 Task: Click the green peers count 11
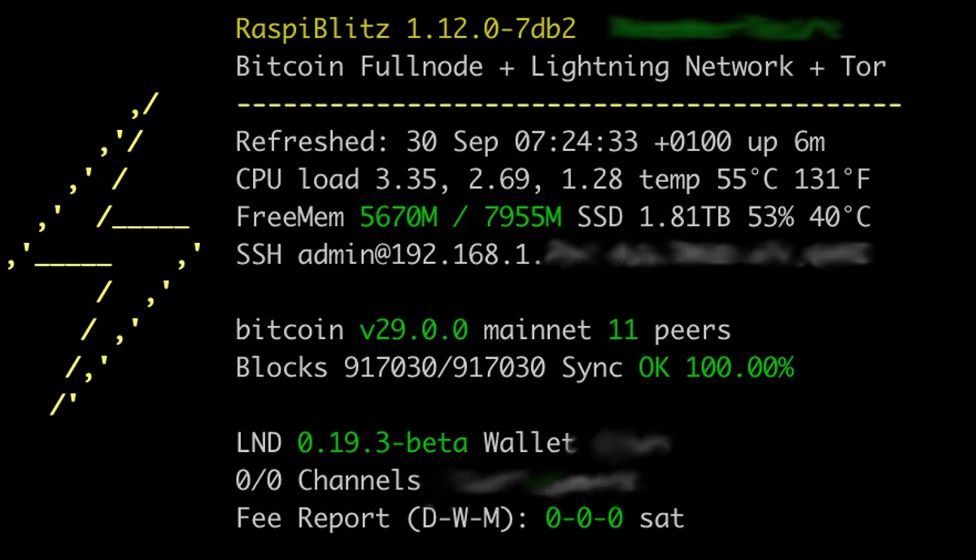click(622, 330)
